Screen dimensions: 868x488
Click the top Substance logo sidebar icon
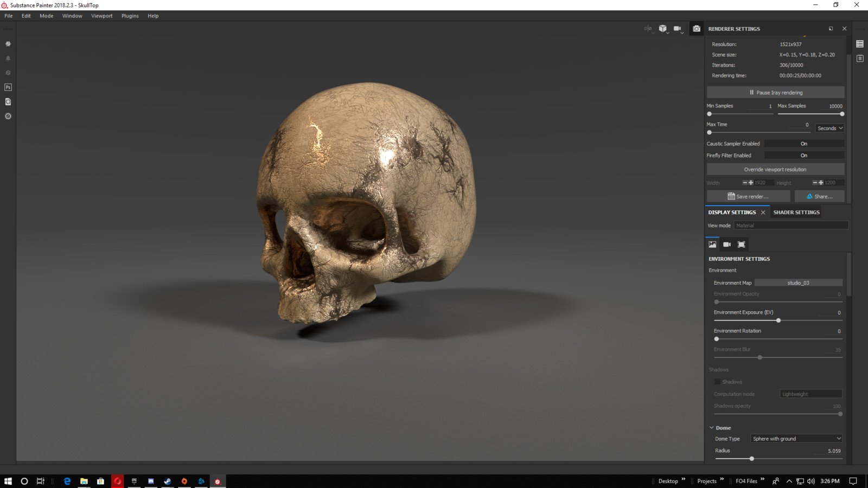[x=8, y=44]
